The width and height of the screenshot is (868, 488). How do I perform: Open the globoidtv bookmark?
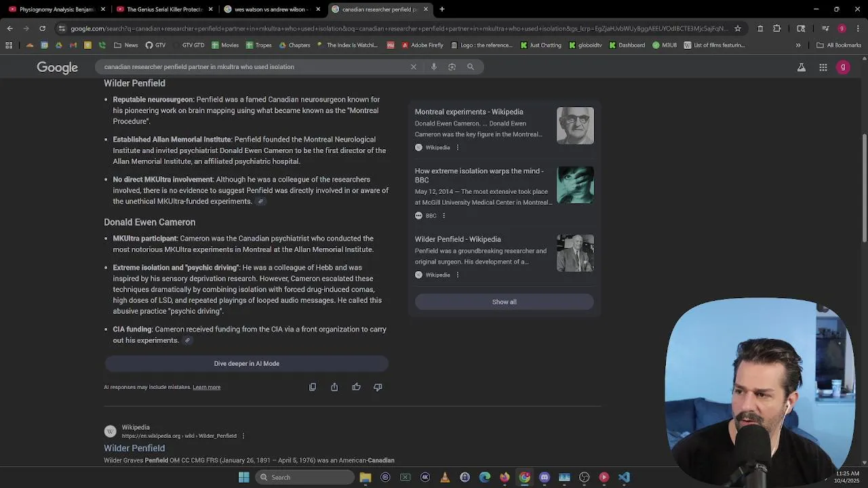tap(585, 45)
